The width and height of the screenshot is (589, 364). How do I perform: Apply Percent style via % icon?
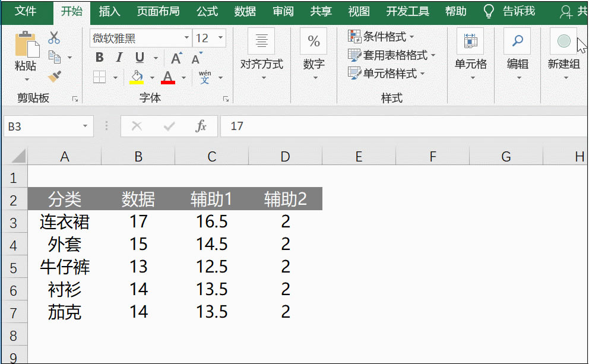[313, 40]
